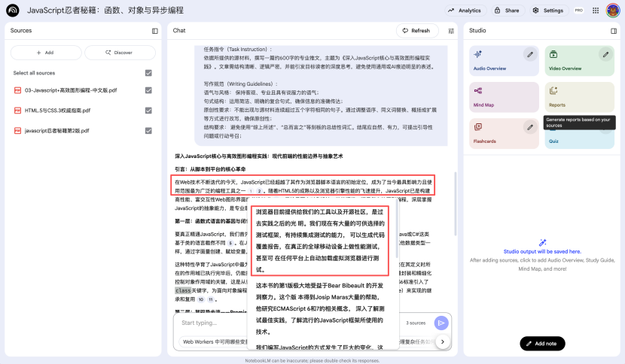Create Flashcards
This screenshot has height=364, width=625.
tap(504, 133)
